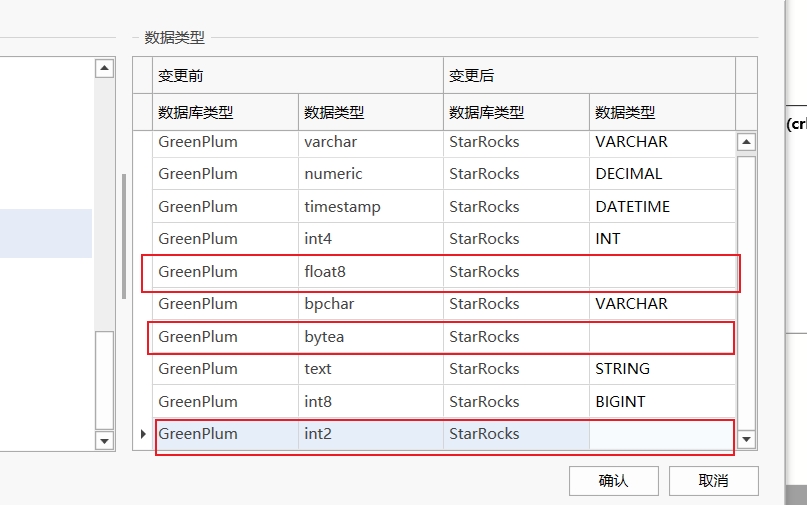Select the DATETIME target type cell
This screenshot has height=505, width=807.
[x=662, y=206]
